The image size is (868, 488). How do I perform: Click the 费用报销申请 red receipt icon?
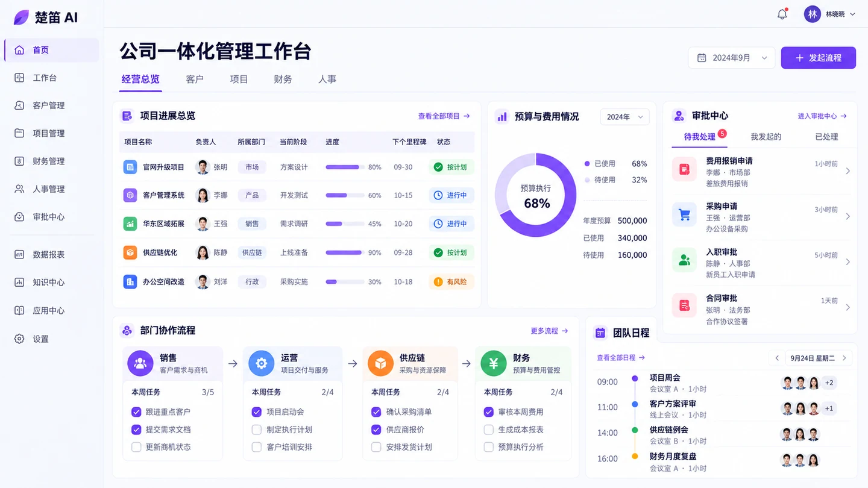(684, 169)
